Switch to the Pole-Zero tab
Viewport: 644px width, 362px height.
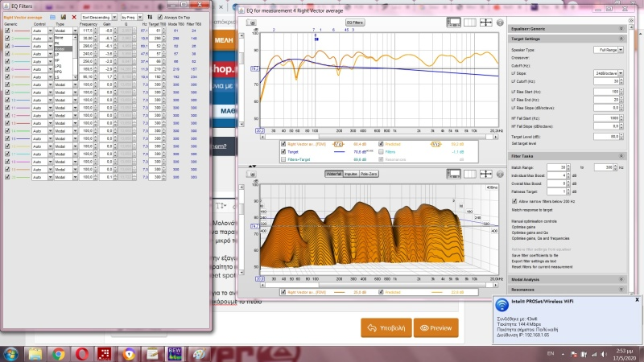[370, 174]
